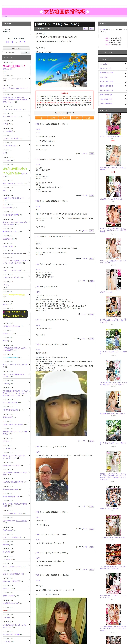Screen dimensions: 129x644
Task: Open Ikemen Cafe category entry
Action: 113,64
